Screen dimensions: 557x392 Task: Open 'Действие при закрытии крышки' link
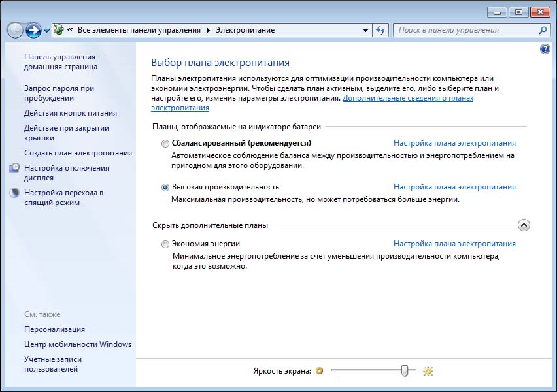[x=67, y=133]
